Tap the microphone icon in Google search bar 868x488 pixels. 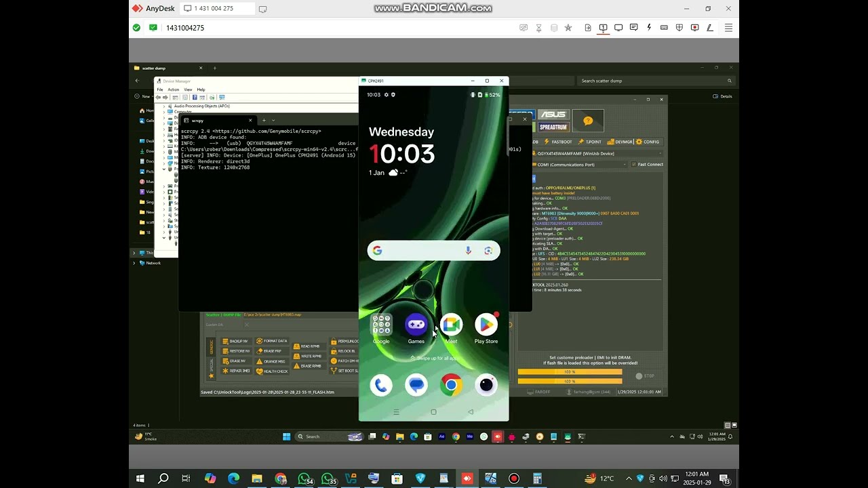[468, 251]
